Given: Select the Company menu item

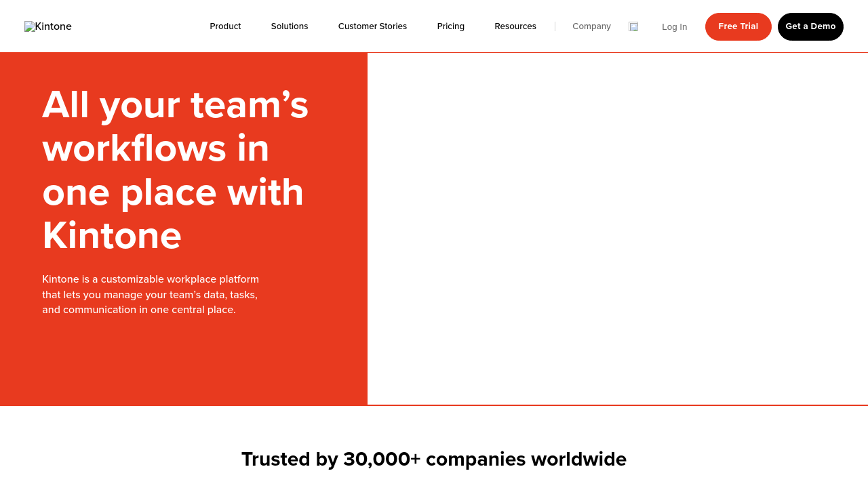Looking at the screenshot, I should (x=591, y=26).
